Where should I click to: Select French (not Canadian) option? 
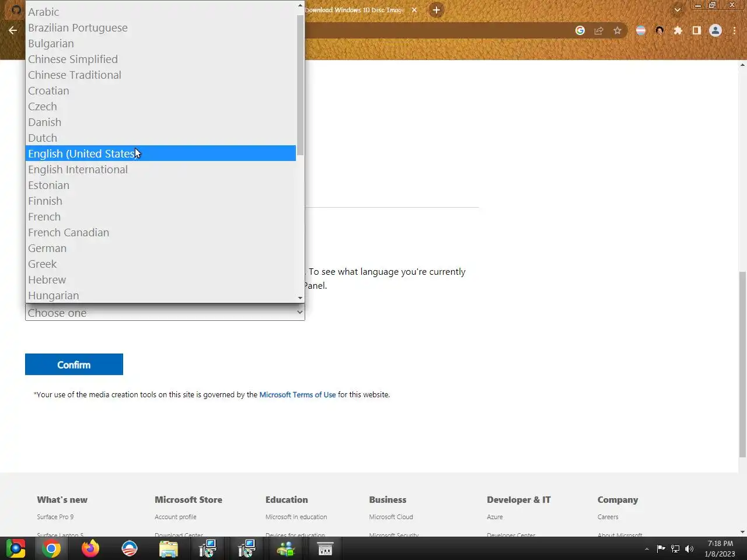click(161, 216)
